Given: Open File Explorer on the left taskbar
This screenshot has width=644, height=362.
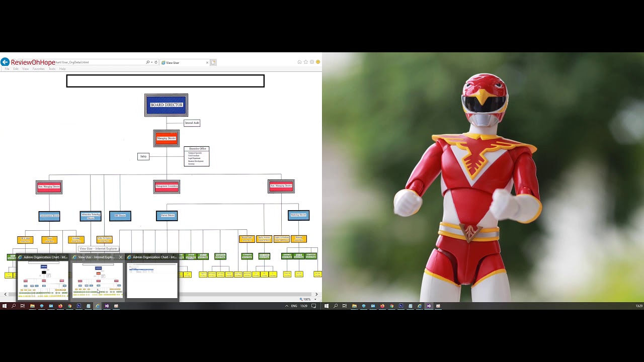Looking at the screenshot, I should click(x=32, y=306).
